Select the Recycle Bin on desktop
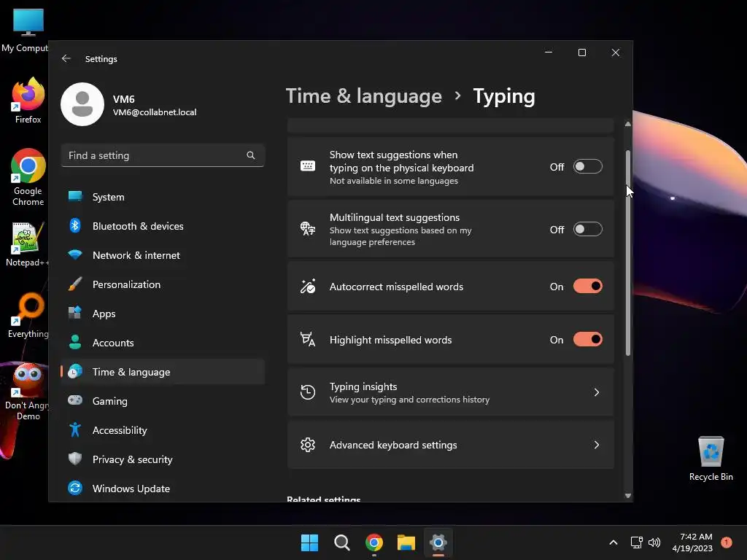Screen dimensions: 747x560 [x=711, y=459]
